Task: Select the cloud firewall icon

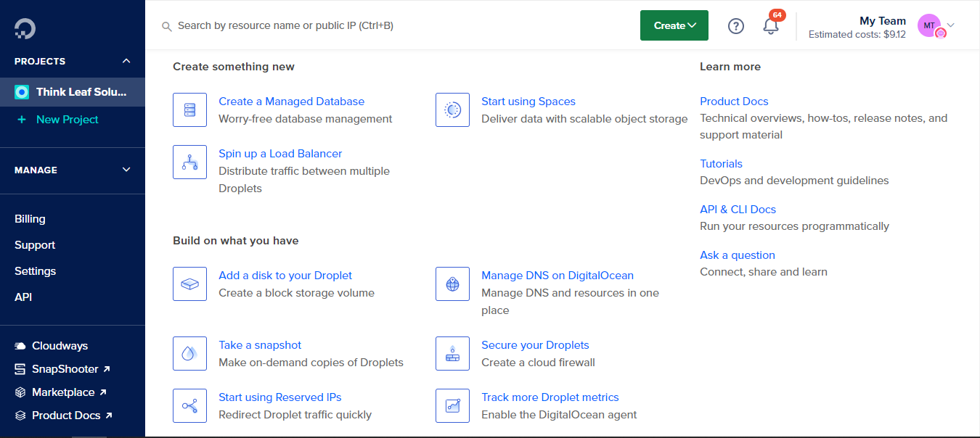Action: point(453,354)
